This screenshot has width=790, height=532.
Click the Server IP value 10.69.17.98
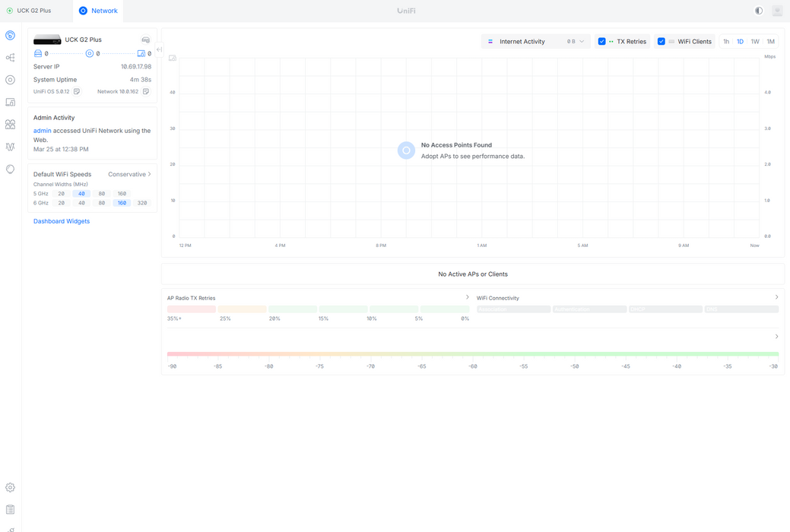(136, 67)
